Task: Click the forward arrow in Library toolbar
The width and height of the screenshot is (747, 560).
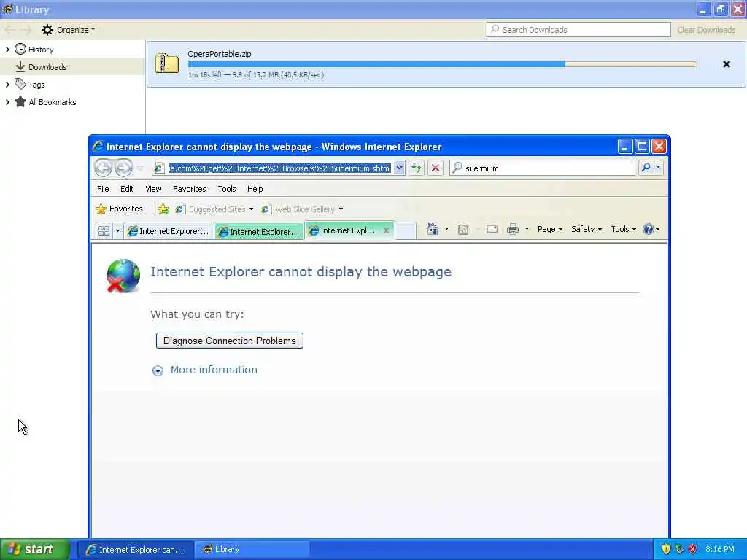Action: coord(26,30)
